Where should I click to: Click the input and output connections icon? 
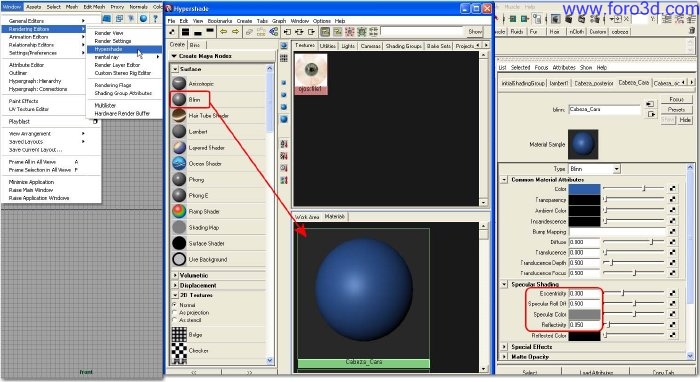(299, 32)
